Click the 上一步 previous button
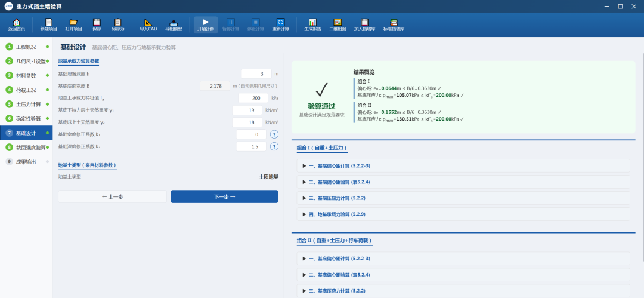This screenshot has width=644, height=298. pos(112,196)
